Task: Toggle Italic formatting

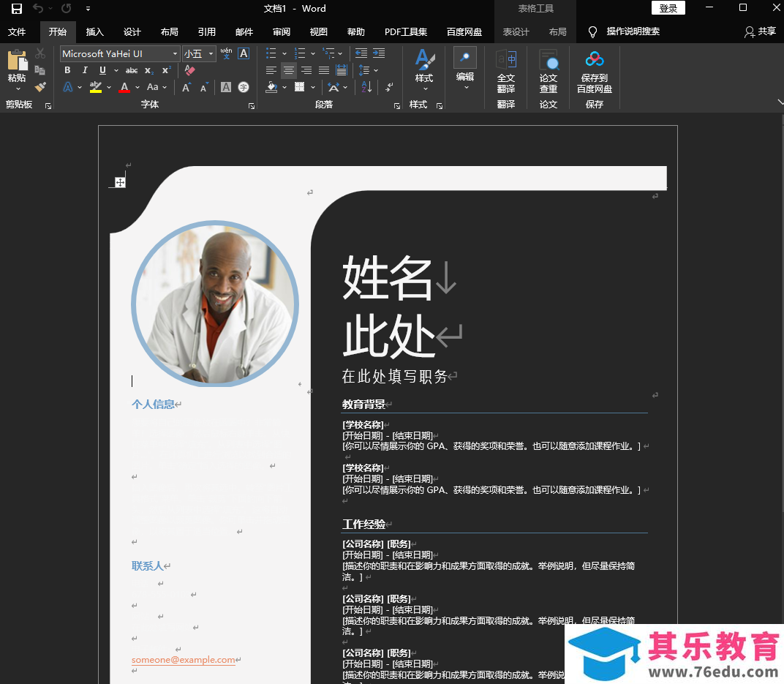Action: click(x=85, y=70)
